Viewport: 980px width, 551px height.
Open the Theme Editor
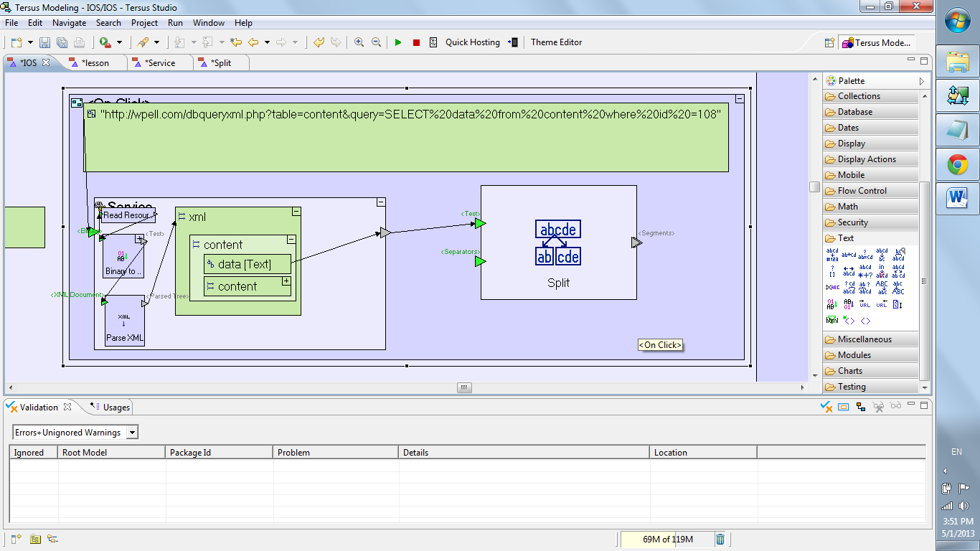(556, 42)
